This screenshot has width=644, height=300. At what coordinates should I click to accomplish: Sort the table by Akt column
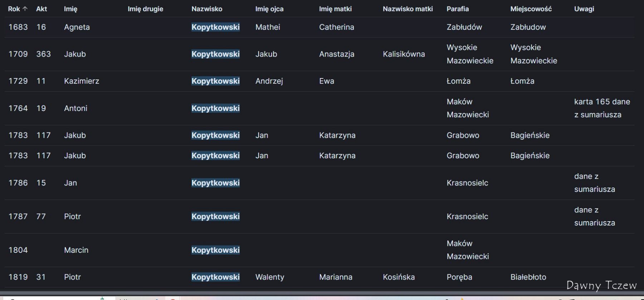42,9
